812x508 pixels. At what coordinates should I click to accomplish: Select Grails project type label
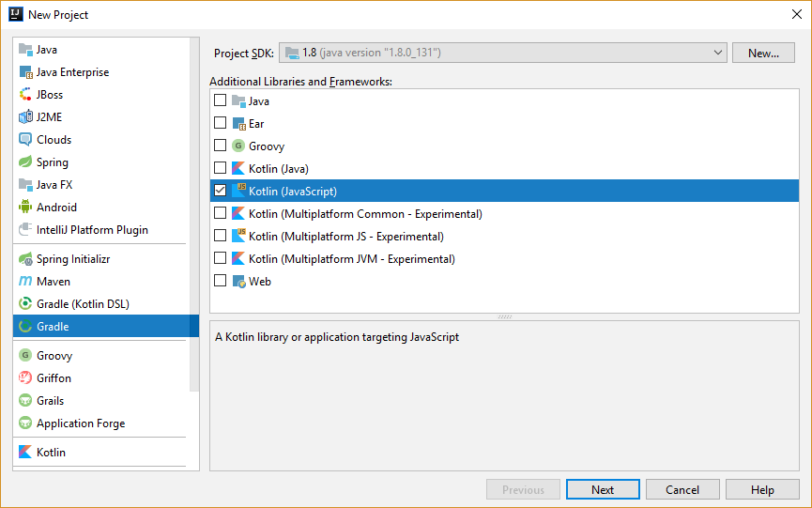(51, 400)
